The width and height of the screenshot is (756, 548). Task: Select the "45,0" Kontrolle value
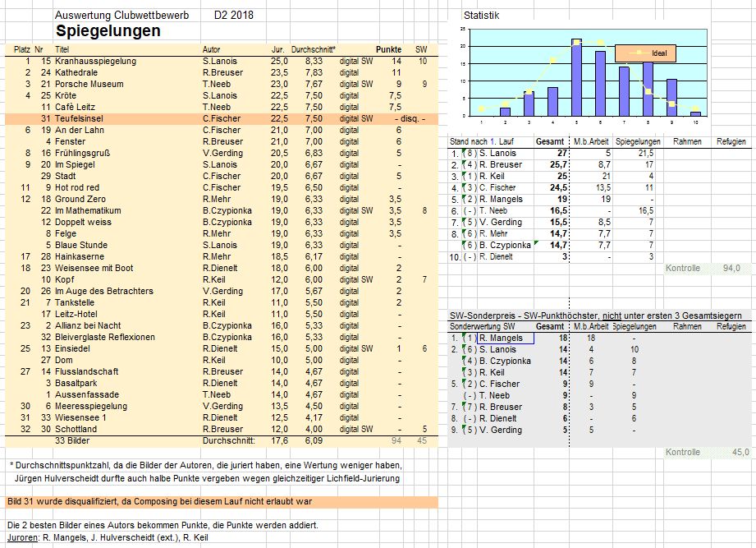740,453
